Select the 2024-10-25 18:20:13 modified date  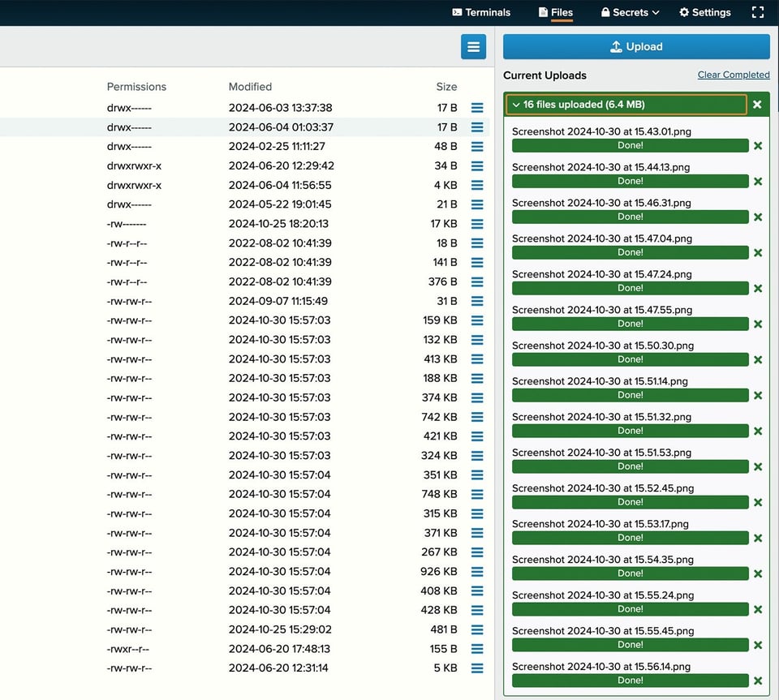(x=278, y=224)
